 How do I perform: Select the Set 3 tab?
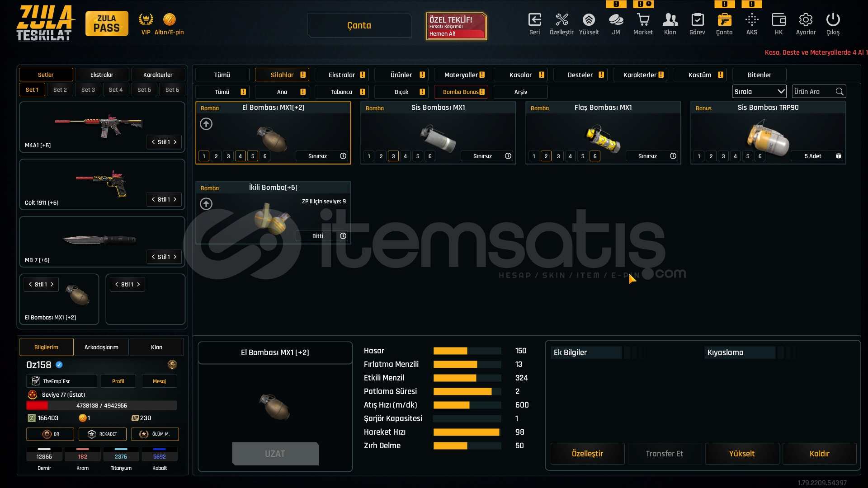click(x=88, y=89)
